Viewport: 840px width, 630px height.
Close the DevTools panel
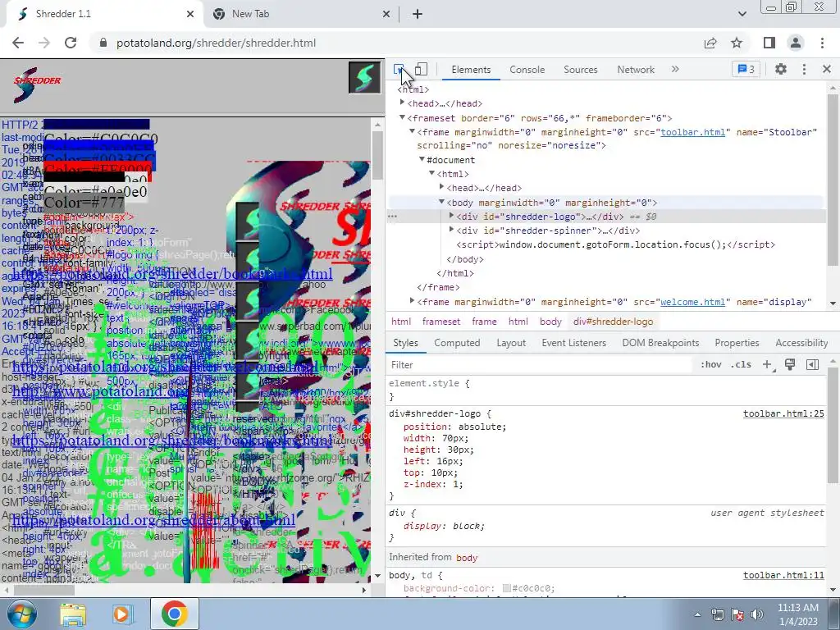coord(827,69)
